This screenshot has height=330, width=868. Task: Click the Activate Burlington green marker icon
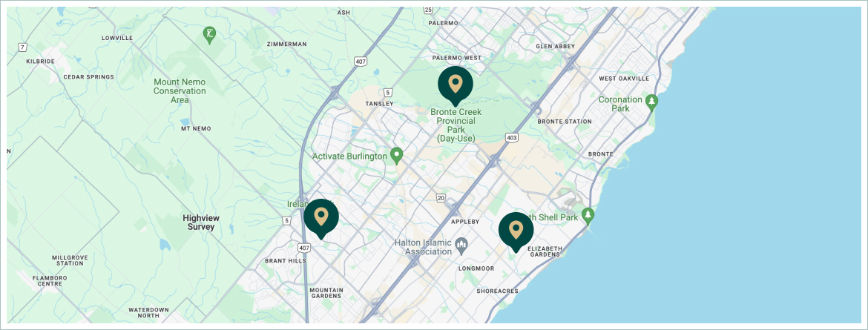pos(396,156)
